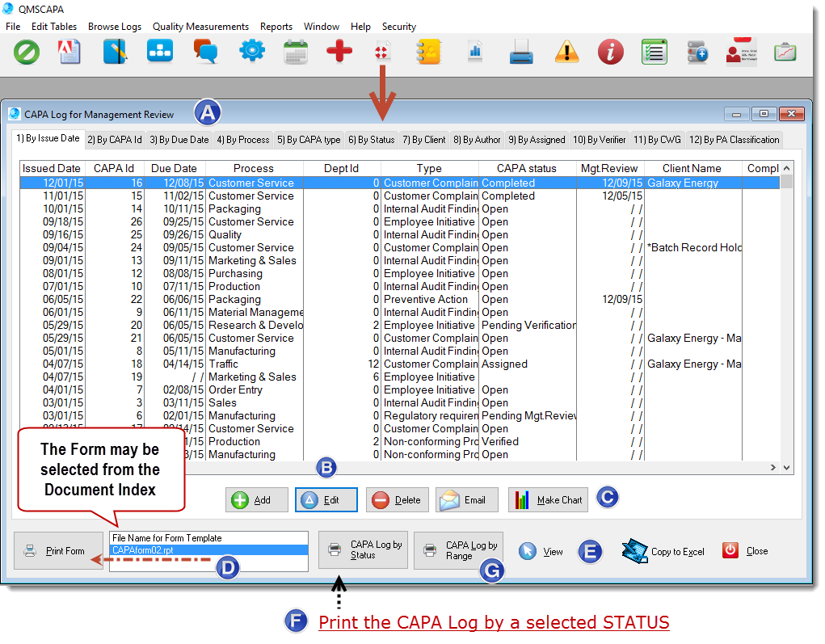Open the Settings gear icon
This screenshot has width=825, height=644.
point(250,51)
